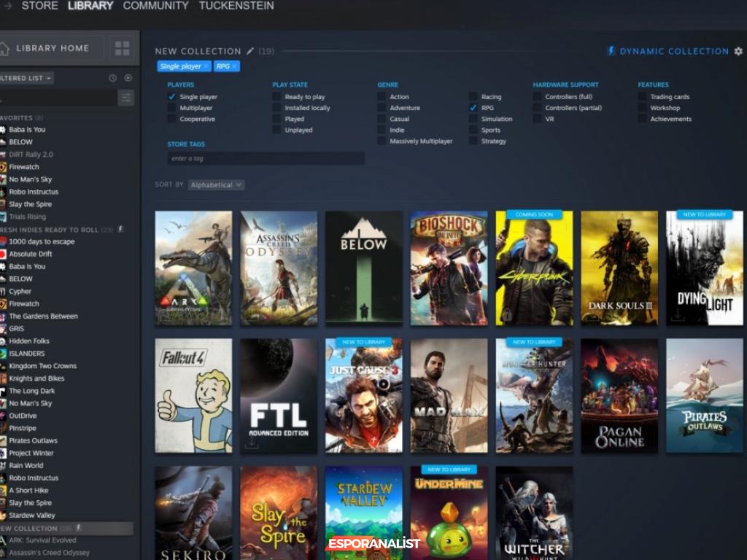Open Dark Souls III cover
The width and height of the screenshot is (747, 560).
(x=619, y=268)
